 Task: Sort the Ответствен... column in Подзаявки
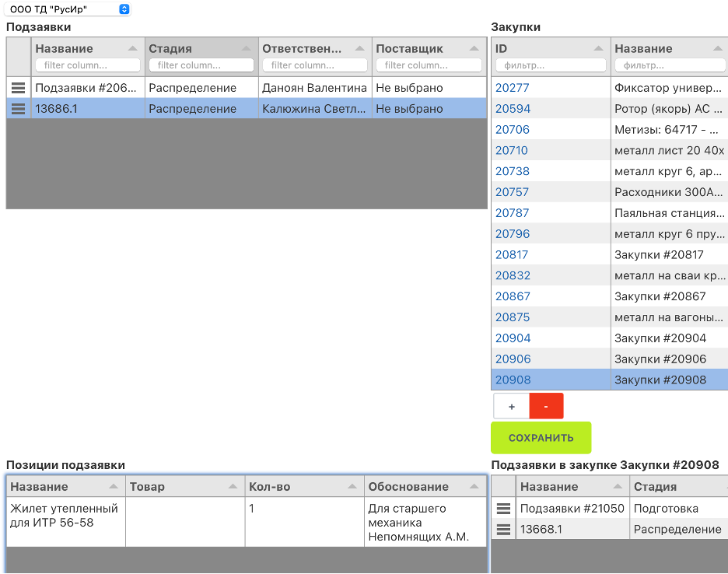point(361,47)
